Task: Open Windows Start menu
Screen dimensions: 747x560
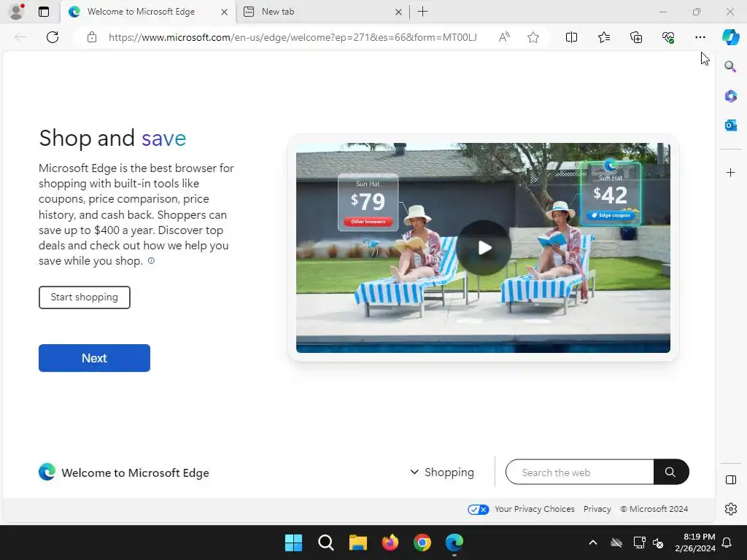Action: coord(293,542)
